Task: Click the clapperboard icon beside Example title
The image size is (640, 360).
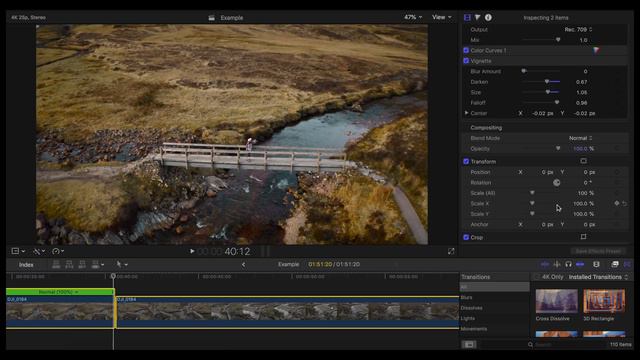Action: pos(211,18)
